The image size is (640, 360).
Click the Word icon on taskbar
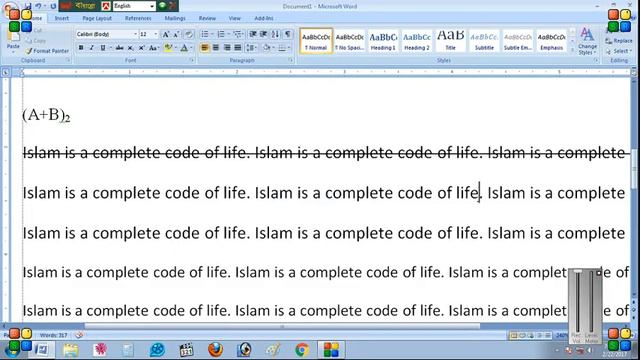(42, 350)
